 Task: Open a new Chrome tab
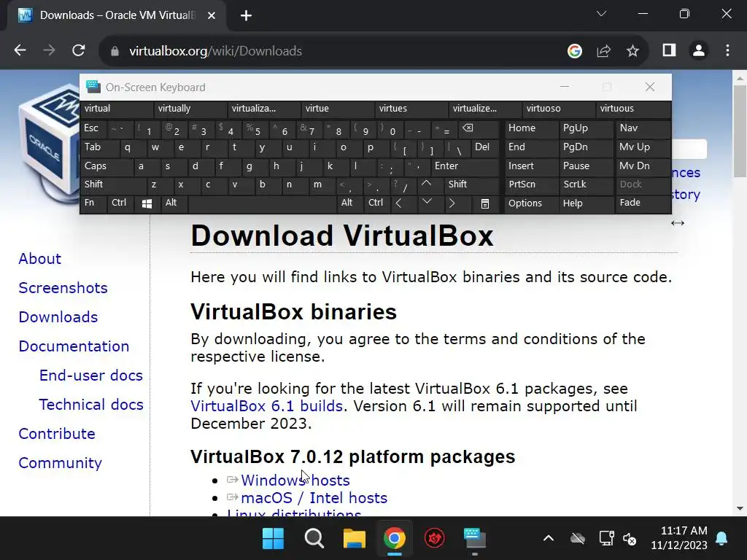point(246,16)
